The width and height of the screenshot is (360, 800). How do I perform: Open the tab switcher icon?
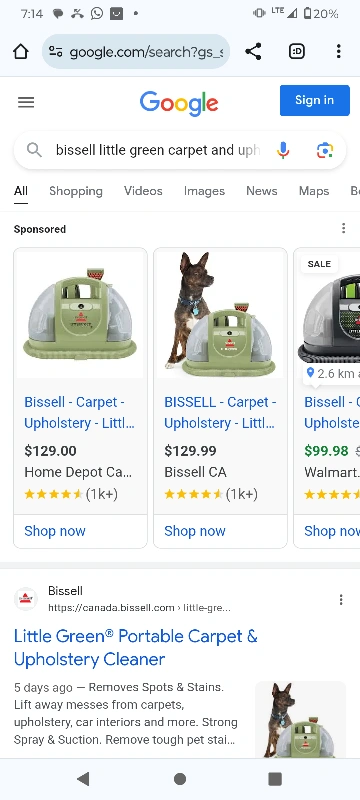tap(297, 52)
